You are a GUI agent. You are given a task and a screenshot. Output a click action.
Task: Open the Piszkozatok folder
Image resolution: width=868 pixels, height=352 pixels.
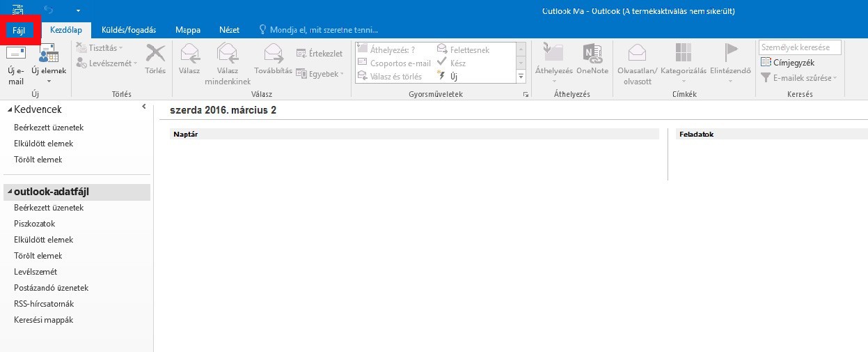click(35, 224)
